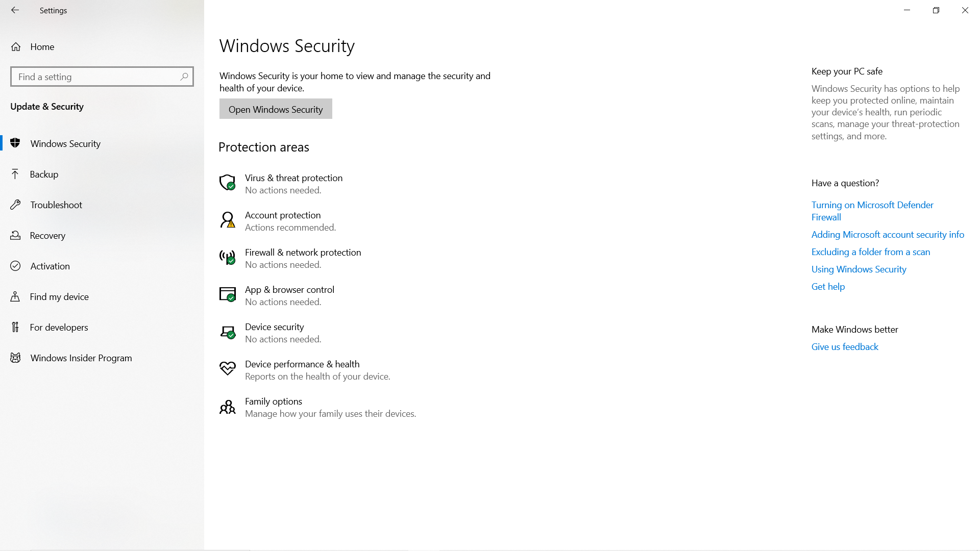The height and width of the screenshot is (551, 980).
Task: Click the Recovery icon in sidebar
Action: point(15,235)
